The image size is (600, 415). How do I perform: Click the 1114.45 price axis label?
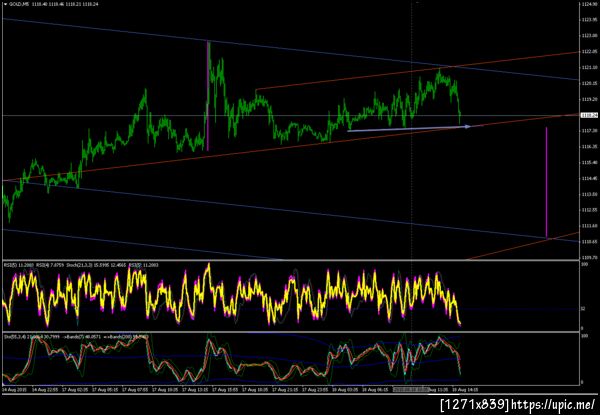point(590,178)
